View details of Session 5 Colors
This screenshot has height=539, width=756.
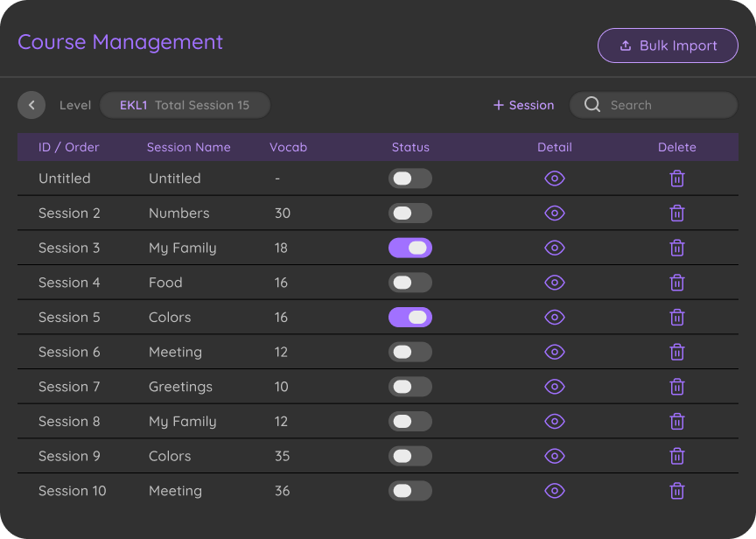click(x=555, y=318)
